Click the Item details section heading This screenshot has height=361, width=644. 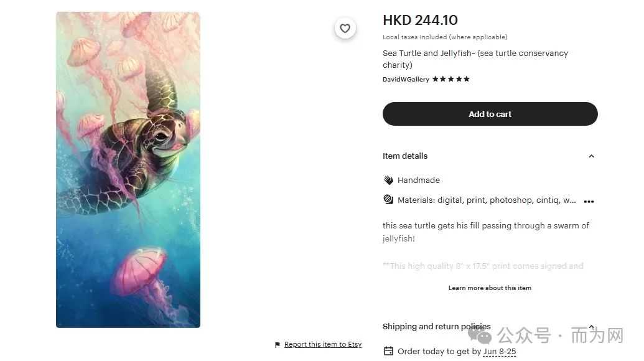click(405, 156)
